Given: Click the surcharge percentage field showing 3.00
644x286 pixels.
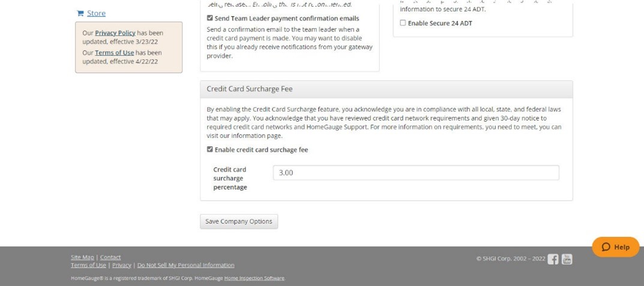Looking at the screenshot, I should [416, 173].
